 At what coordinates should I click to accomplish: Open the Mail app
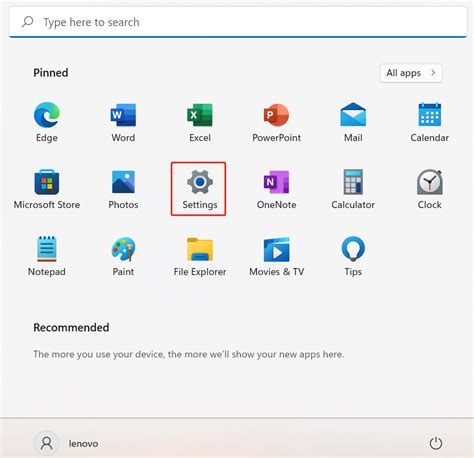(353, 122)
